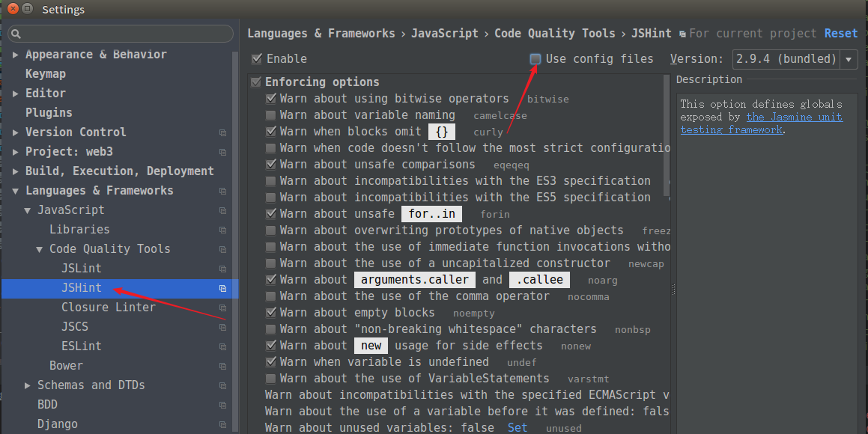Click the For current project icon in breadcrumb
Image resolution: width=868 pixels, height=434 pixels.
(682, 34)
